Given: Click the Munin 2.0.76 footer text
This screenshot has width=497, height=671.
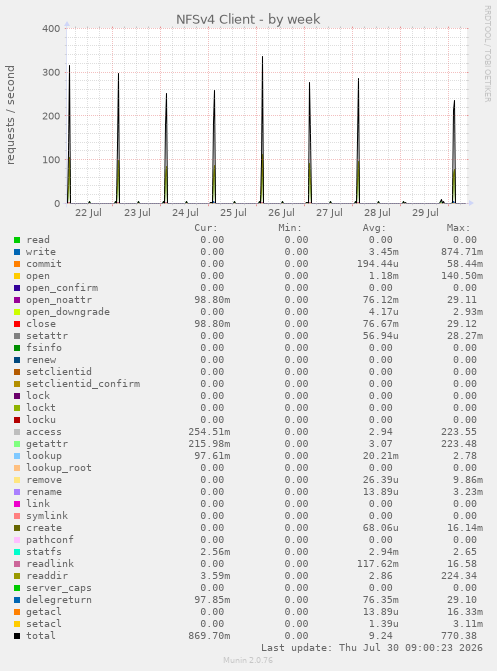Looking at the screenshot, I should (x=248, y=660).
